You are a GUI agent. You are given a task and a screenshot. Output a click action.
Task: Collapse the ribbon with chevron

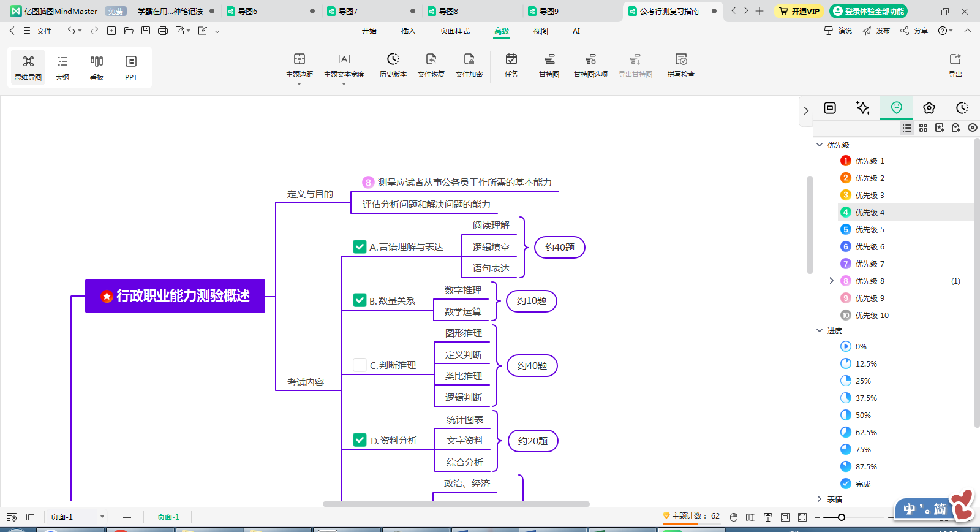click(968, 31)
